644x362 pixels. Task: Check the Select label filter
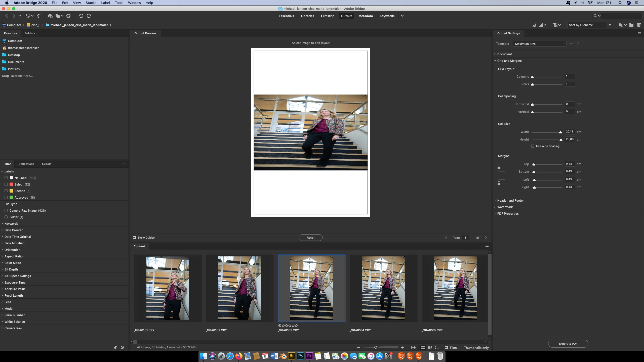[6, 184]
